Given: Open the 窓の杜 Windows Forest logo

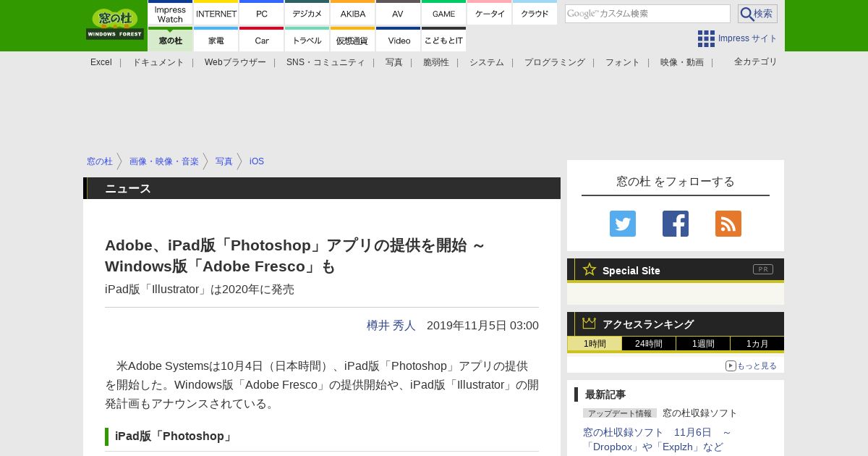Looking at the screenshot, I should 115,25.
